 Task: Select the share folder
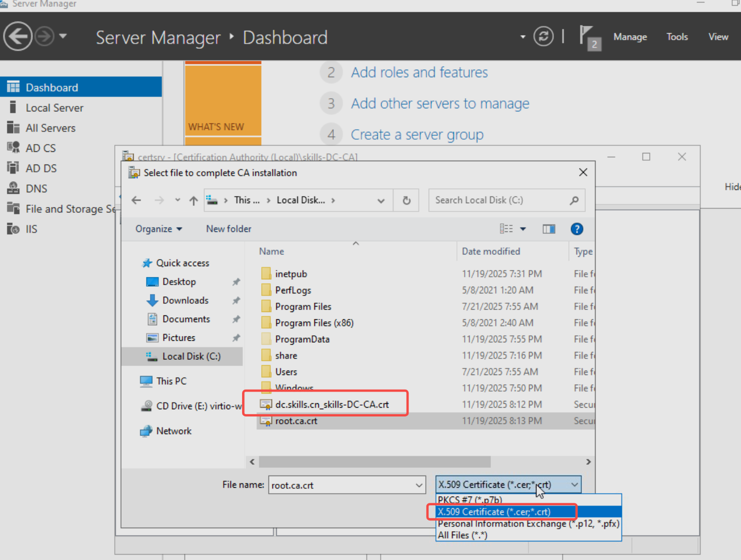286,355
